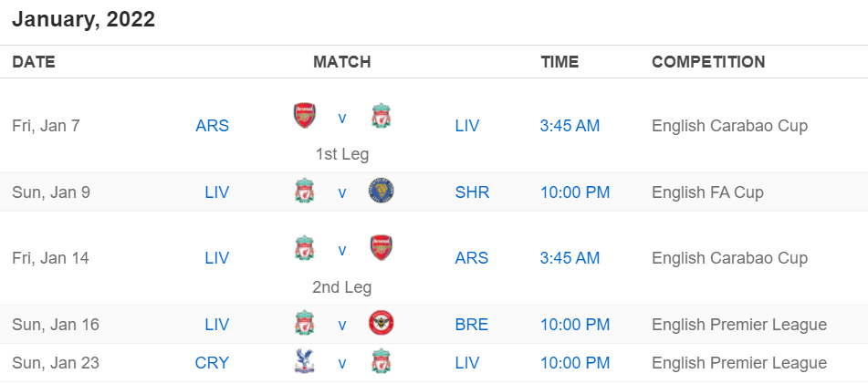Click the Arsenal crest in Jan 14 match

[381, 248]
